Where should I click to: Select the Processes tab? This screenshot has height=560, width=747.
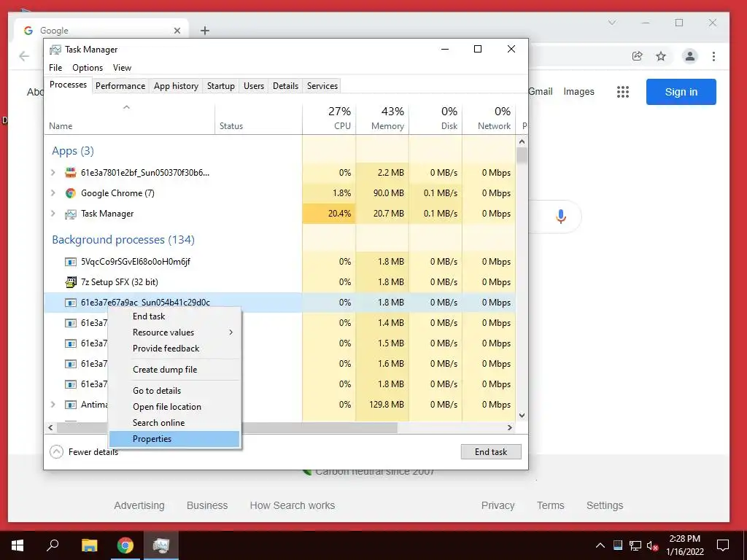click(68, 85)
